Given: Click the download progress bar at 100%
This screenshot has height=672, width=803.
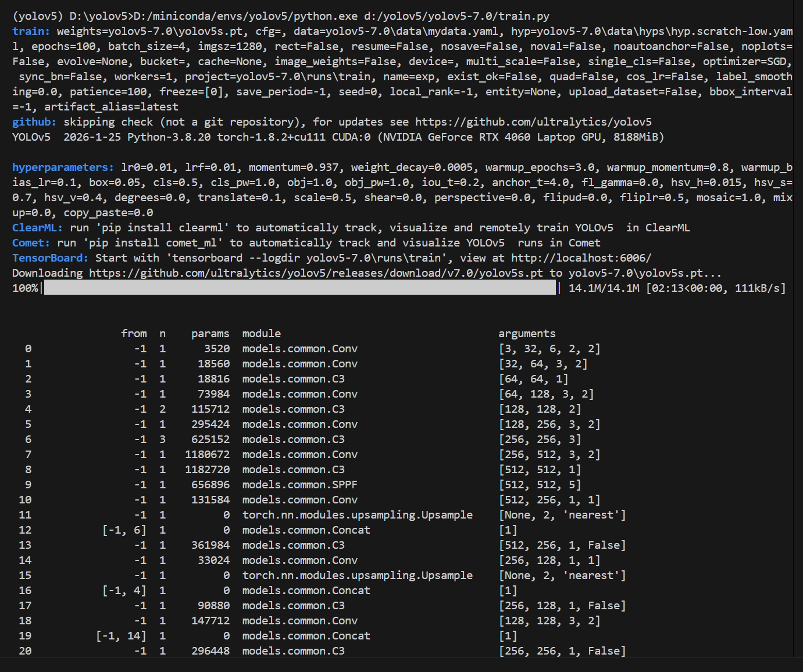Looking at the screenshot, I should coord(300,288).
